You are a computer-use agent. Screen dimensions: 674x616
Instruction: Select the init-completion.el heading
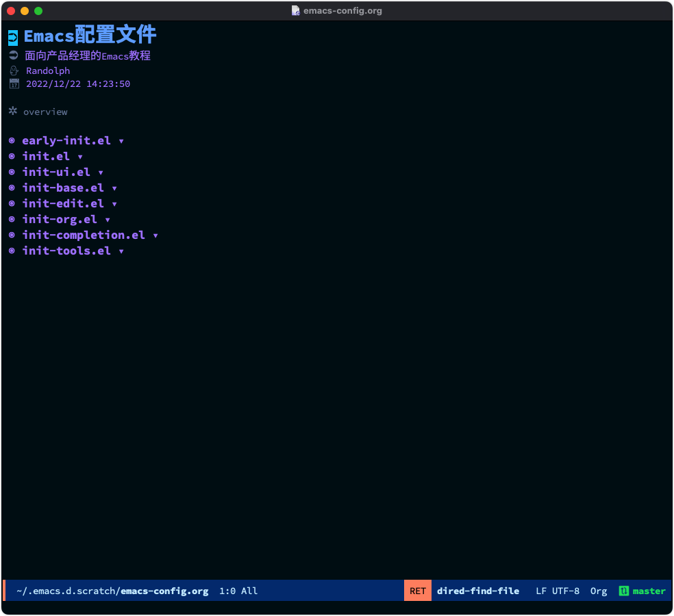click(x=84, y=235)
